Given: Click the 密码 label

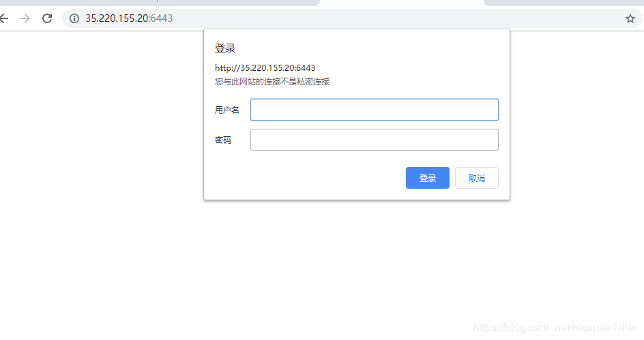Looking at the screenshot, I should pyautogui.click(x=223, y=140).
